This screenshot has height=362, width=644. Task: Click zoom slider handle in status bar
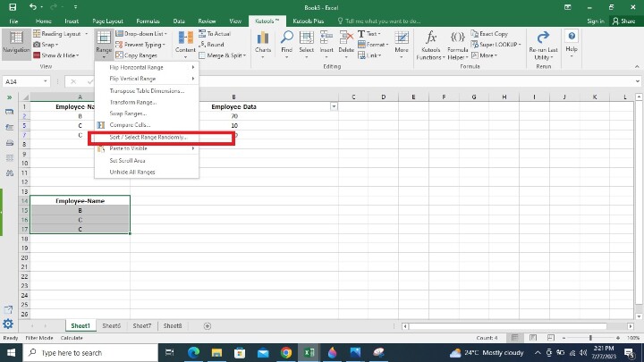click(590, 338)
